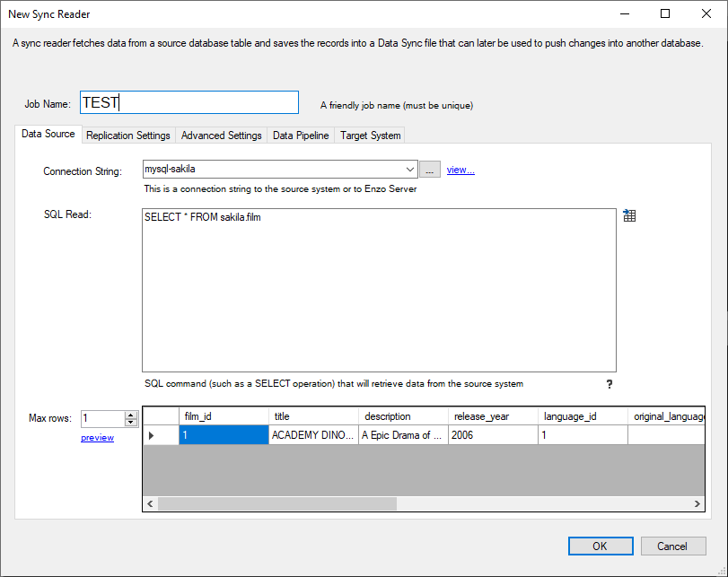
Task: Go to the Advanced Settings tab
Action: coord(222,136)
